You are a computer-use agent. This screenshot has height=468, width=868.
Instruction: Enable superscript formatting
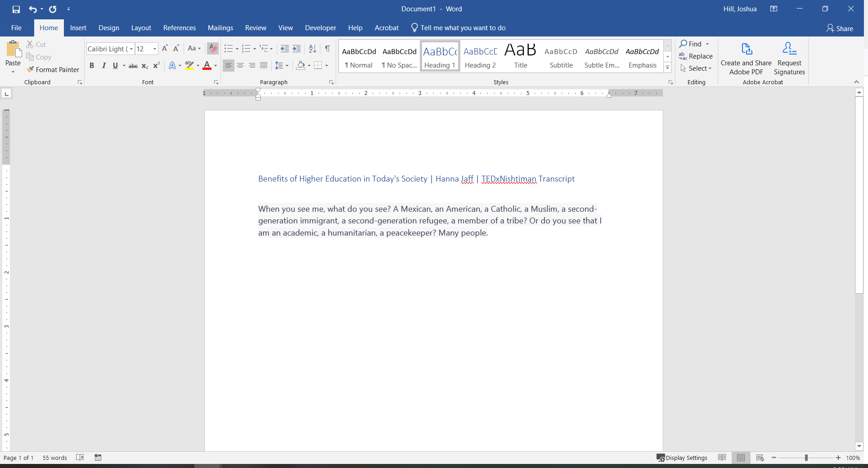(x=156, y=66)
